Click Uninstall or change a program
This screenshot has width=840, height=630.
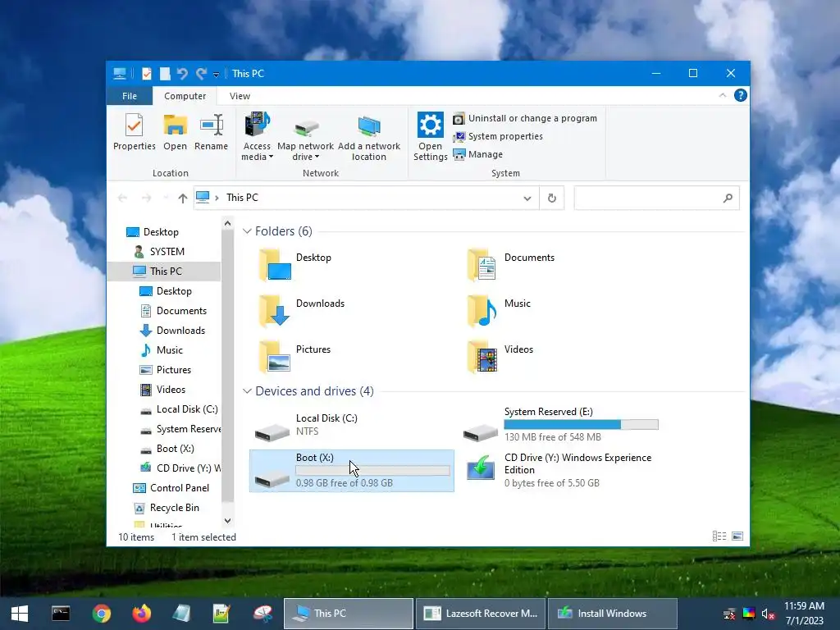[525, 118]
